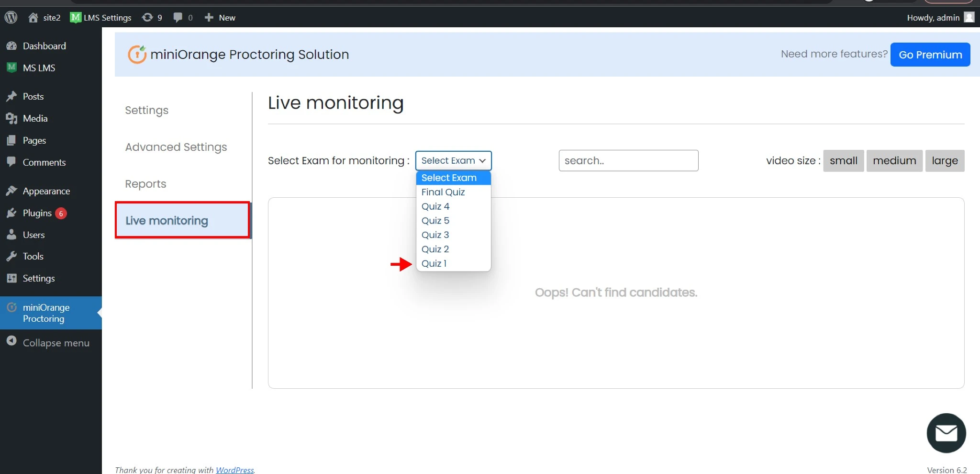980x474 pixels.
Task: Follow the WordPress footer link
Action: pyautogui.click(x=234, y=470)
